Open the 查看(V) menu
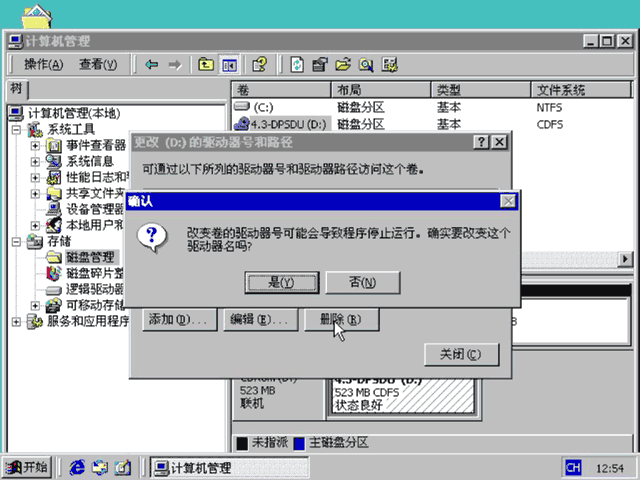Image resolution: width=640 pixels, height=480 pixels. [x=98, y=64]
